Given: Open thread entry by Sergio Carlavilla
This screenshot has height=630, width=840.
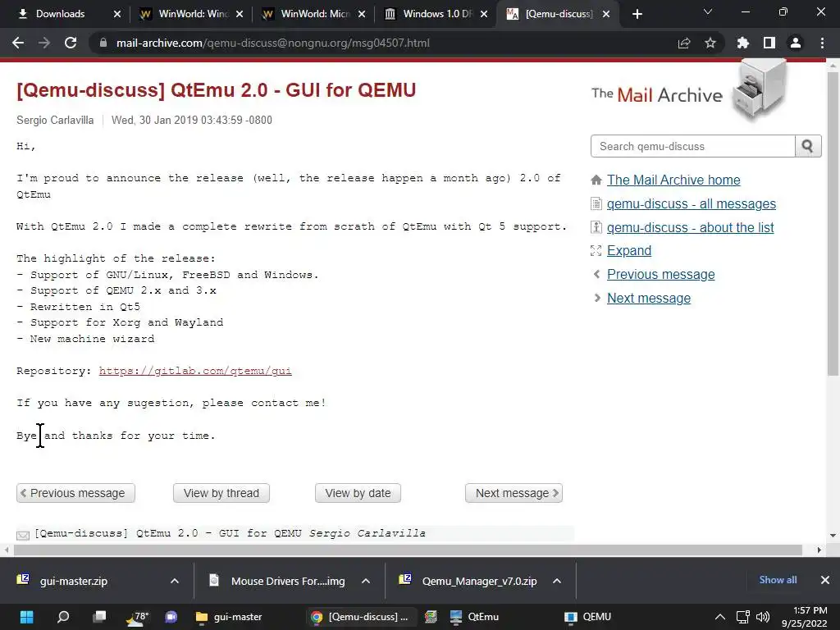Looking at the screenshot, I should point(230,533).
